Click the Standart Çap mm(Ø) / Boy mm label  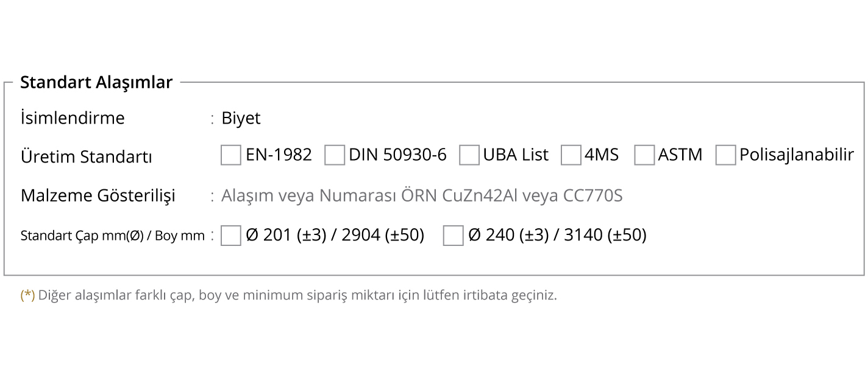coord(113,236)
